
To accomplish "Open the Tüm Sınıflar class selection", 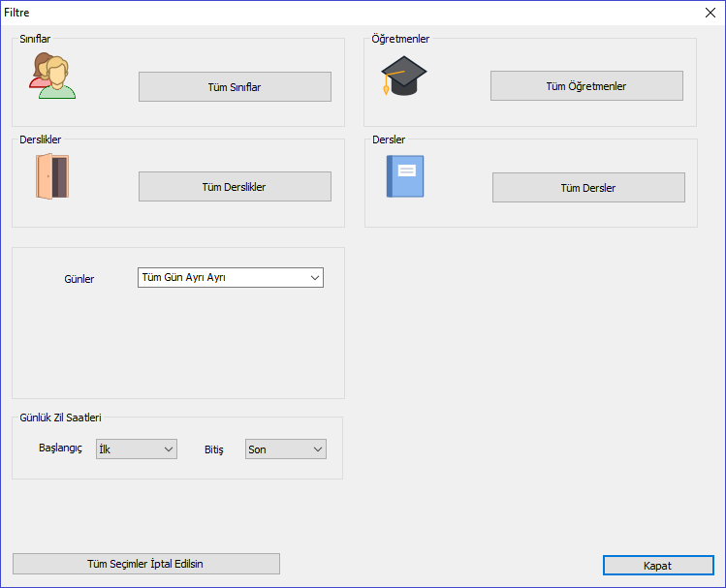I will pyautogui.click(x=235, y=86).
